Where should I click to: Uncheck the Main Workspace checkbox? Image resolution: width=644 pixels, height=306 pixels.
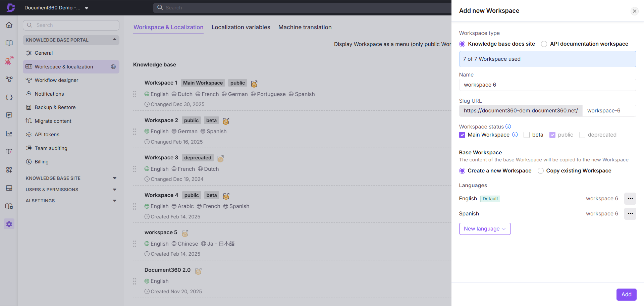click(x=462, y=135)
